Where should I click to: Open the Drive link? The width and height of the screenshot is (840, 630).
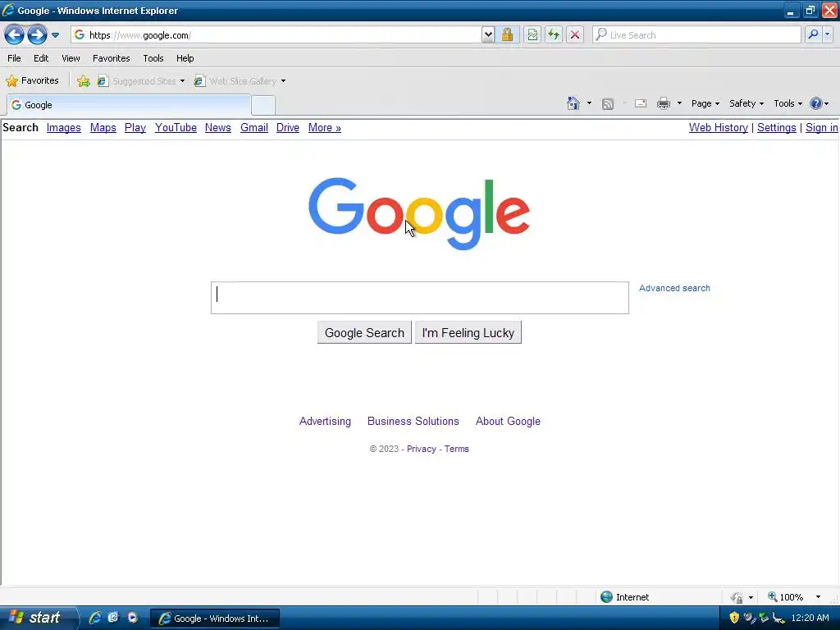(288, 127)
